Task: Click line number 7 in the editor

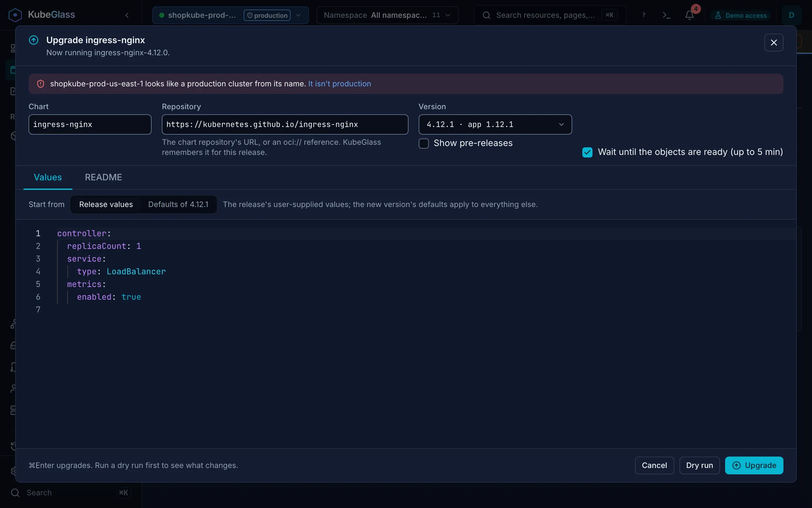Action: [38, 310]
